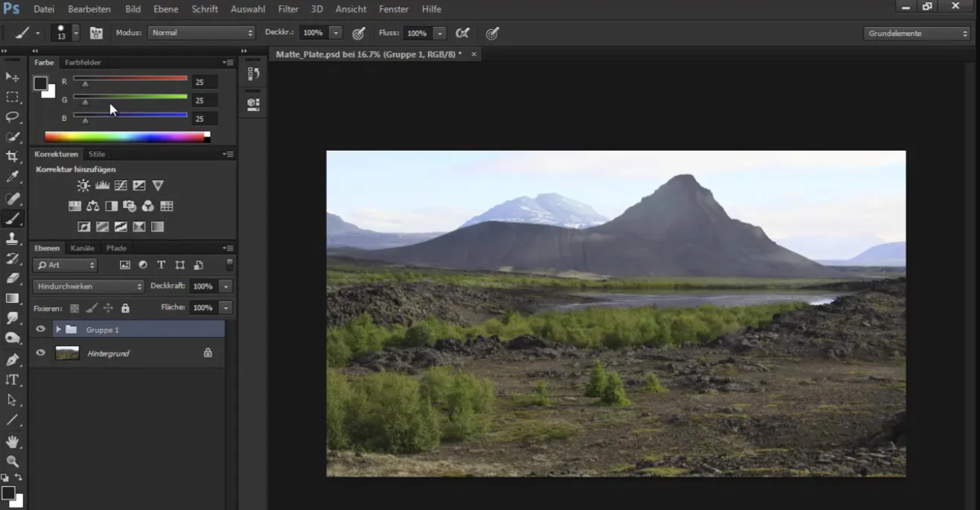Select the Eyedropper tool
980x510 pixels.
[12, 177]
